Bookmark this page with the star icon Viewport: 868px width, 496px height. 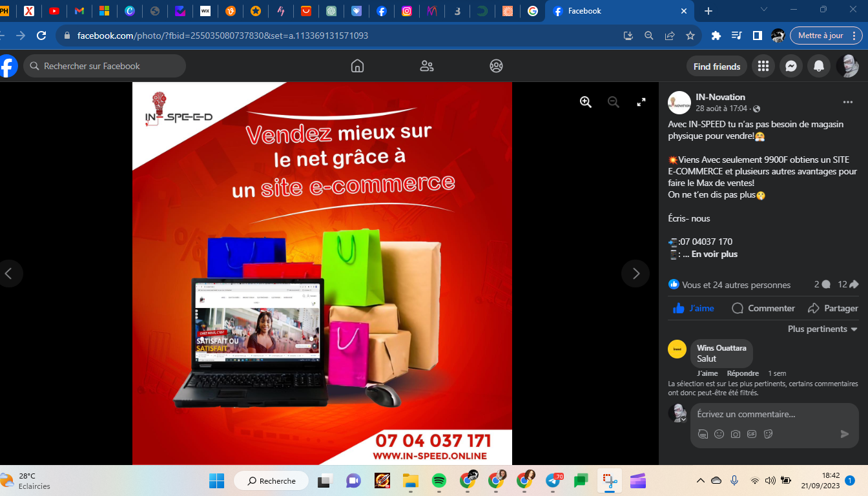click(690, 36)
